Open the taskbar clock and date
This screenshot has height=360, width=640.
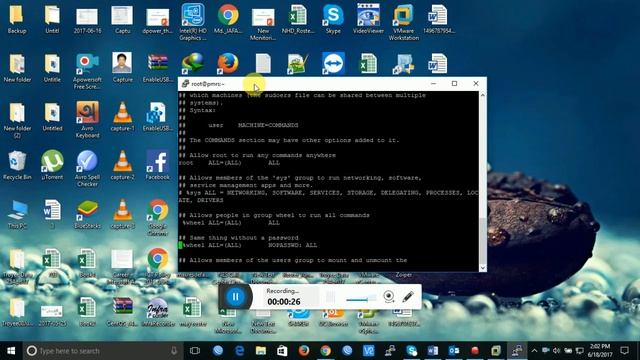(x=599, y=351)
